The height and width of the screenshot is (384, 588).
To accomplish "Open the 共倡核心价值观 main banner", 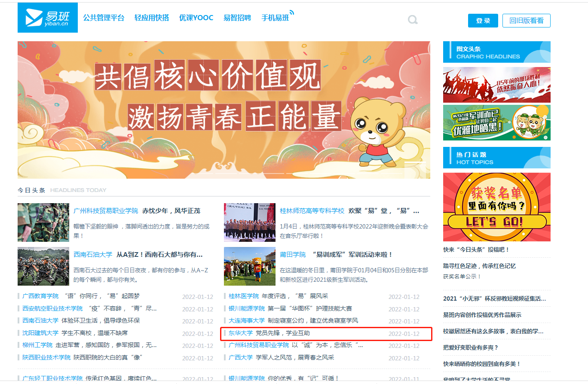I will click(224, 110).
